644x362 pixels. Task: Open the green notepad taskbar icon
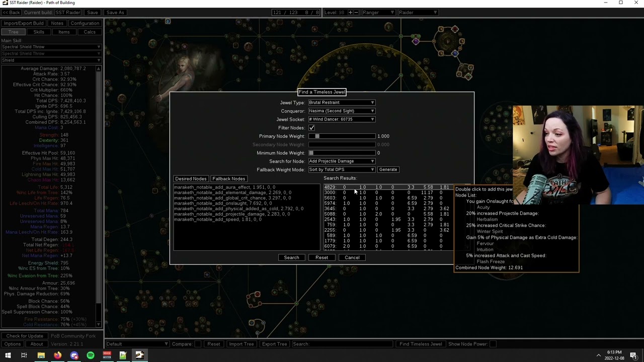(x=123, y=355)
